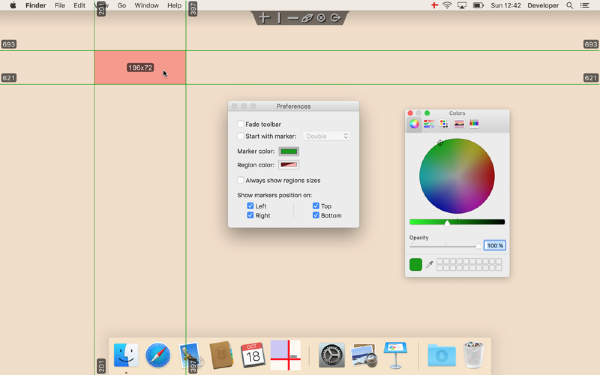Pick a hue on the color wheel
600x375 pixels.
point(457,176)
